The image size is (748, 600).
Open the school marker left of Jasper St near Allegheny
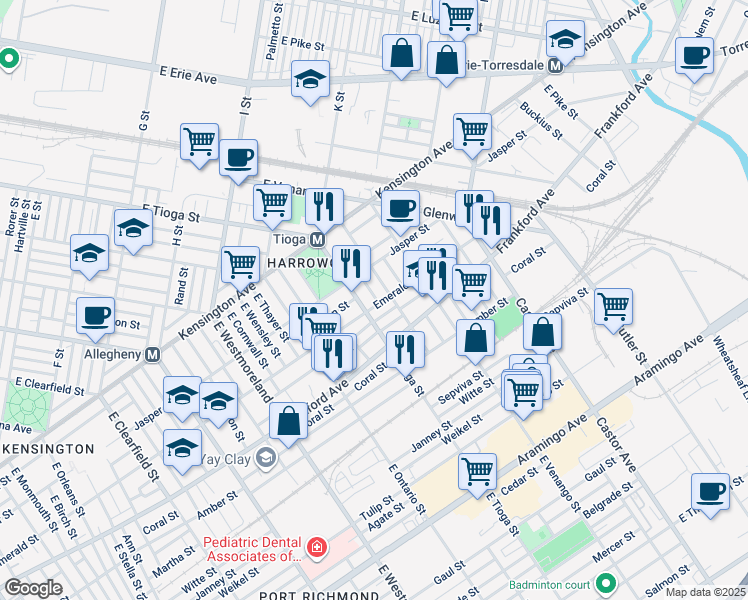click(x=182, y=397)
